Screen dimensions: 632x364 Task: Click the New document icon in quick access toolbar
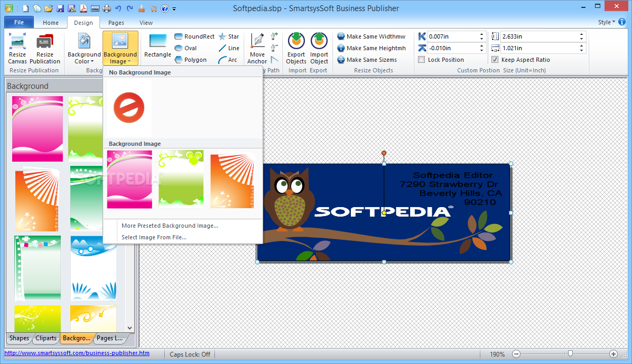click(25, 8)
